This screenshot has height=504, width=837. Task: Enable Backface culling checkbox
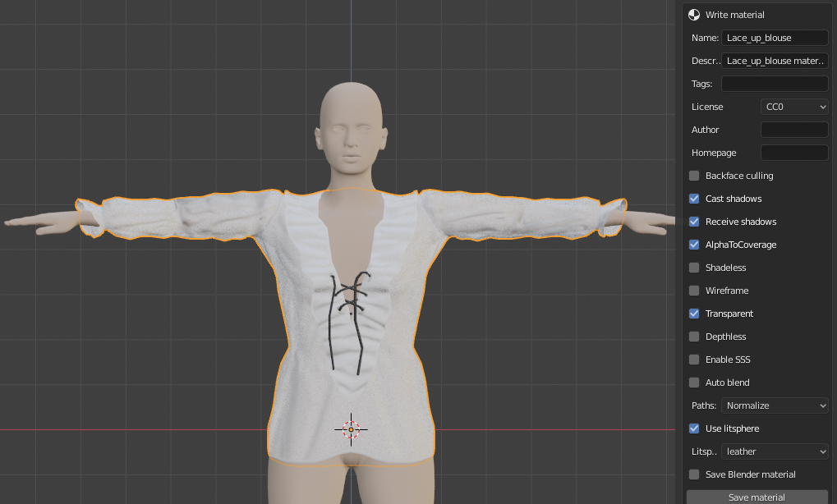pyautogui.click(x=694, y=176)
